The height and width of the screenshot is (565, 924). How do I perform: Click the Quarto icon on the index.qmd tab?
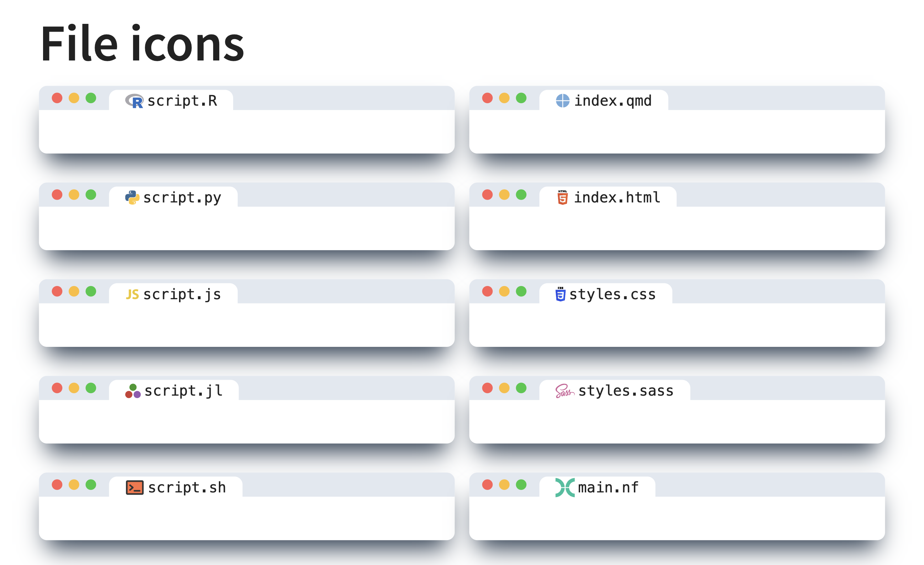point(562,101)
